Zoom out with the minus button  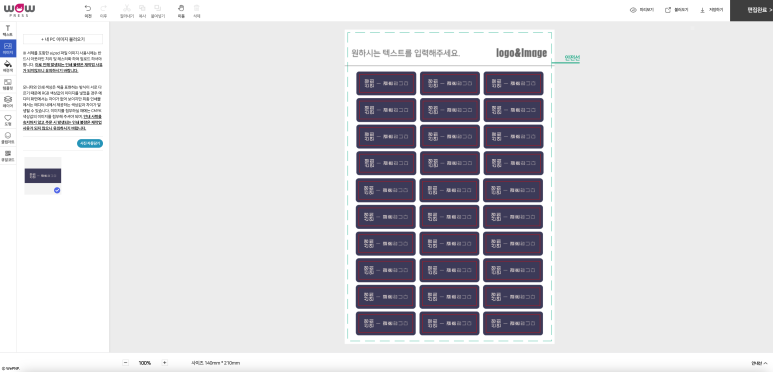click(125, 363)
